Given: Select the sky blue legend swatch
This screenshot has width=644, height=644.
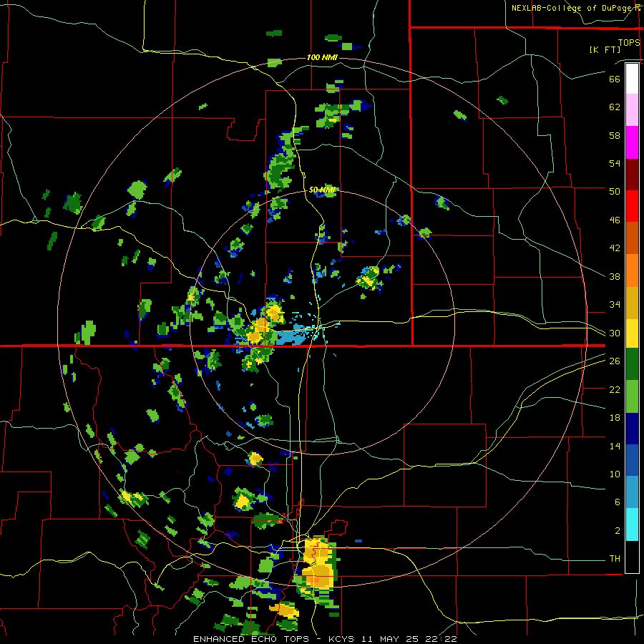Looking at the screenshot, I should pyautogui.click(x=632, y=492).
